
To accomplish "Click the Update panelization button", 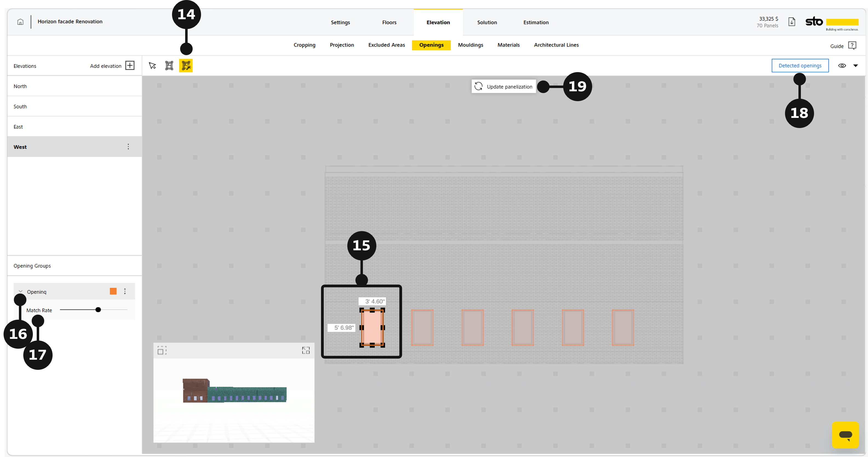I will 504,87.
